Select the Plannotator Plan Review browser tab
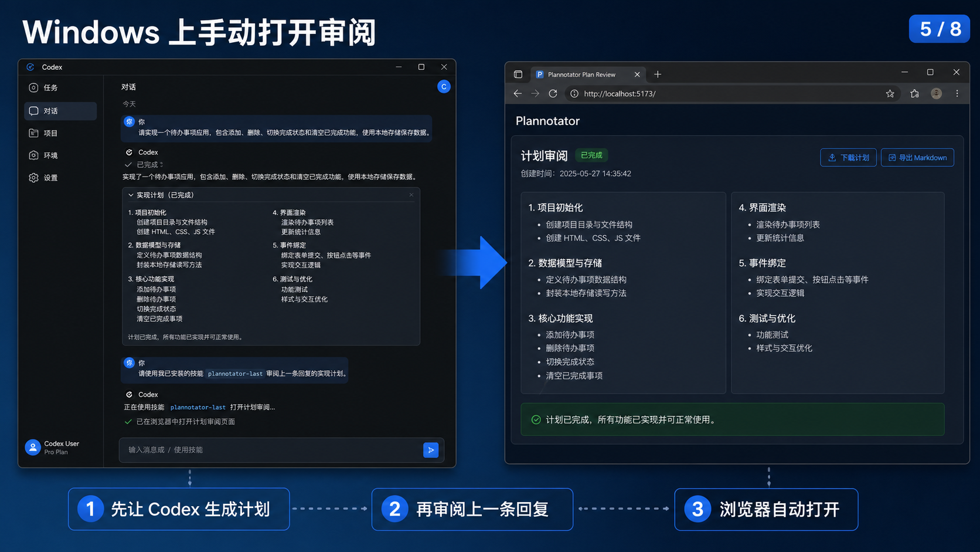This screenshot has width=980, height=552. pos(588,74)
